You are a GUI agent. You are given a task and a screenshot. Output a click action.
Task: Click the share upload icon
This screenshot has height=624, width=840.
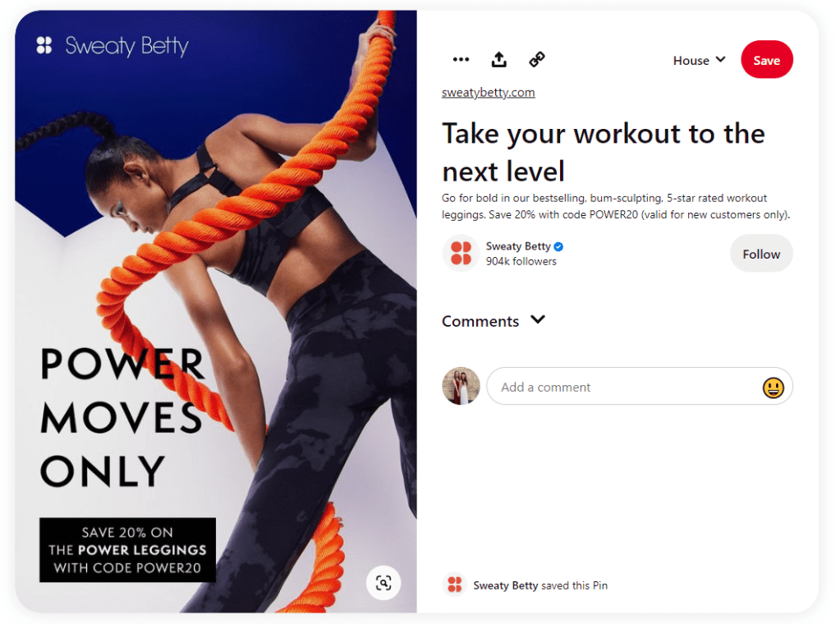pos(498,59)
